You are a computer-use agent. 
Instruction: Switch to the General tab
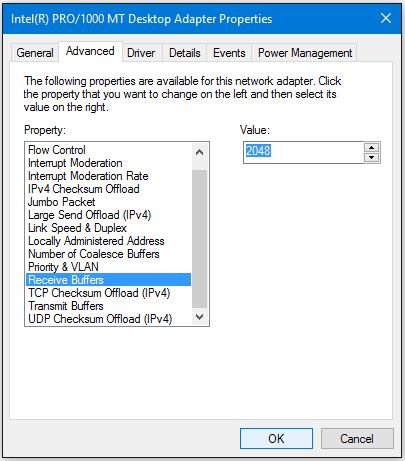pyautogui.click(x=35, y=53)
